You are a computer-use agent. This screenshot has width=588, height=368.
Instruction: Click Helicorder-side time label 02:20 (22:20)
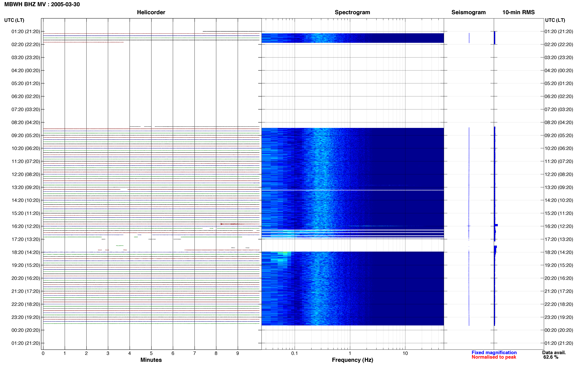click(x=26, y=45)
